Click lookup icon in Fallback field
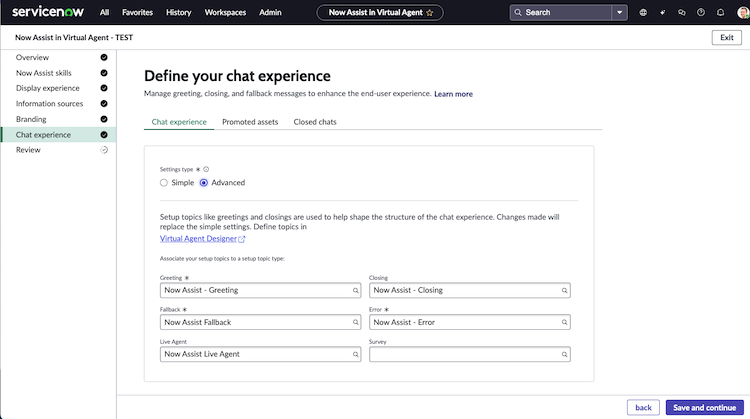The image size is (750, 419). [355, 322]
